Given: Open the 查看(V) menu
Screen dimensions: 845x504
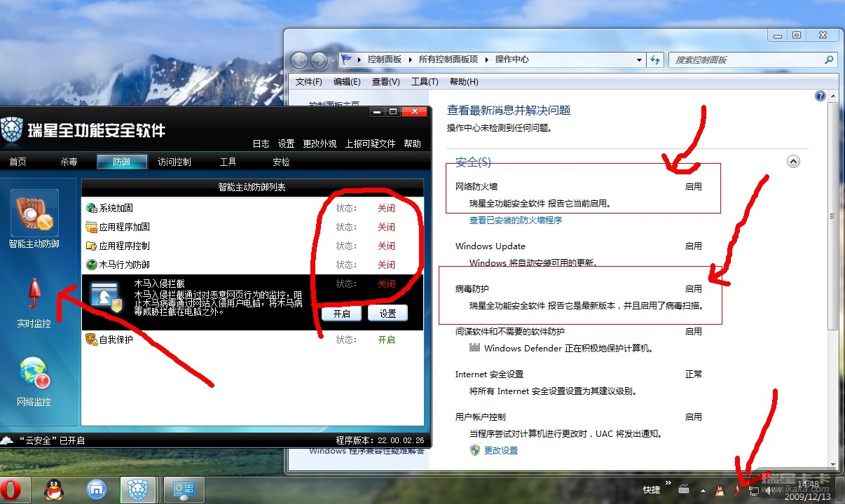Looking at the screenshot, I should point(386,82).
